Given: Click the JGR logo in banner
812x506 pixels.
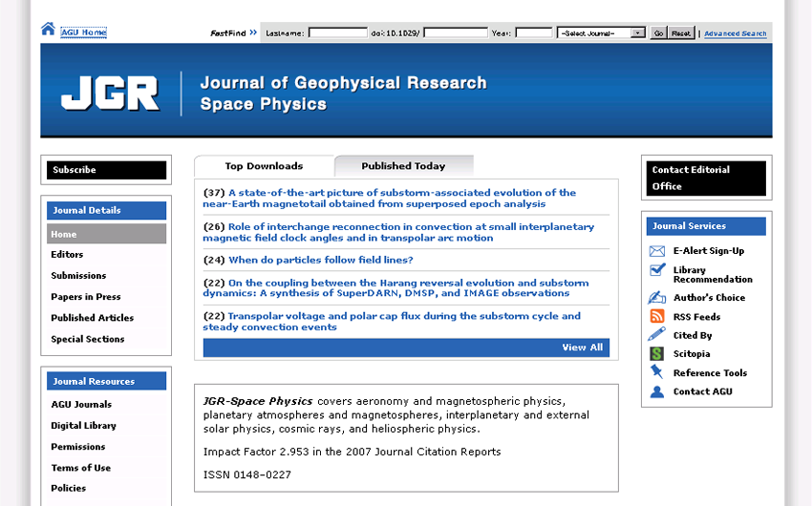Looking at the screenshot, I should click(x=110, y=94).
